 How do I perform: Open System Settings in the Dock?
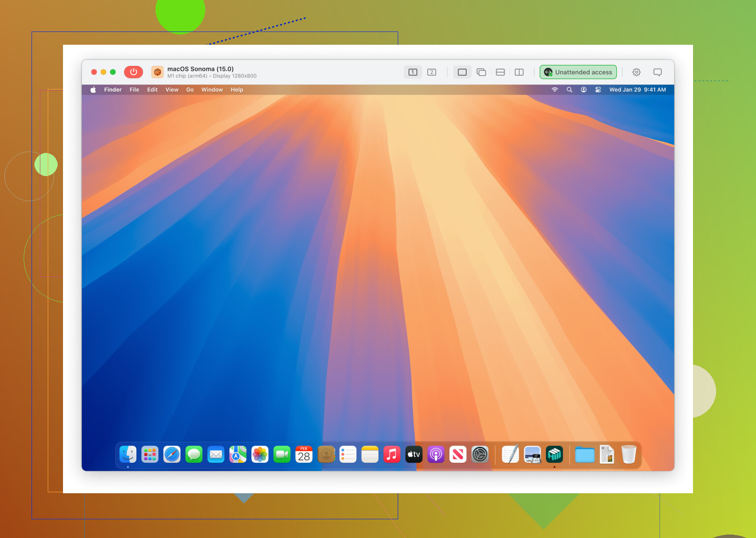(479, 454)
